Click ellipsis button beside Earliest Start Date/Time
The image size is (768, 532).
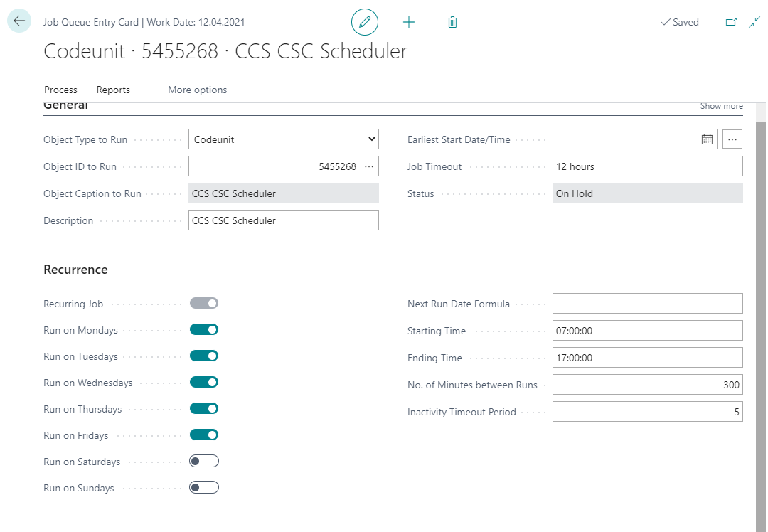(x=732, y=139)
